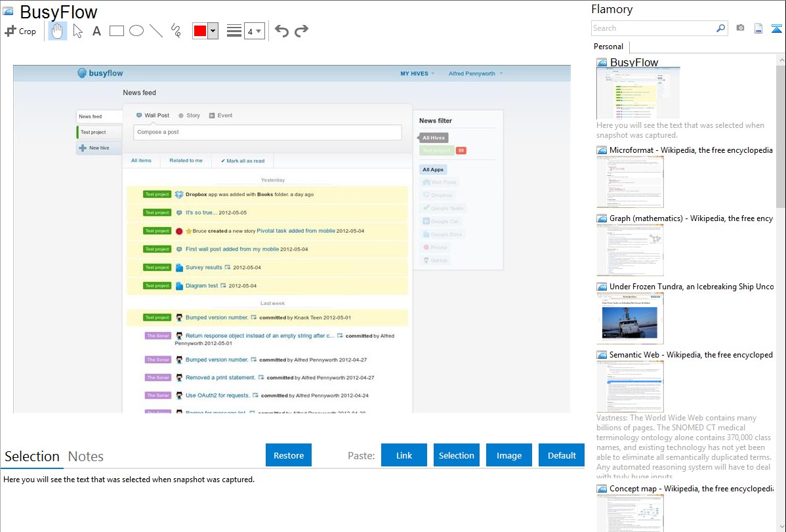
Task: Click the All Apps filter tag
Action: tap(433, 169)
